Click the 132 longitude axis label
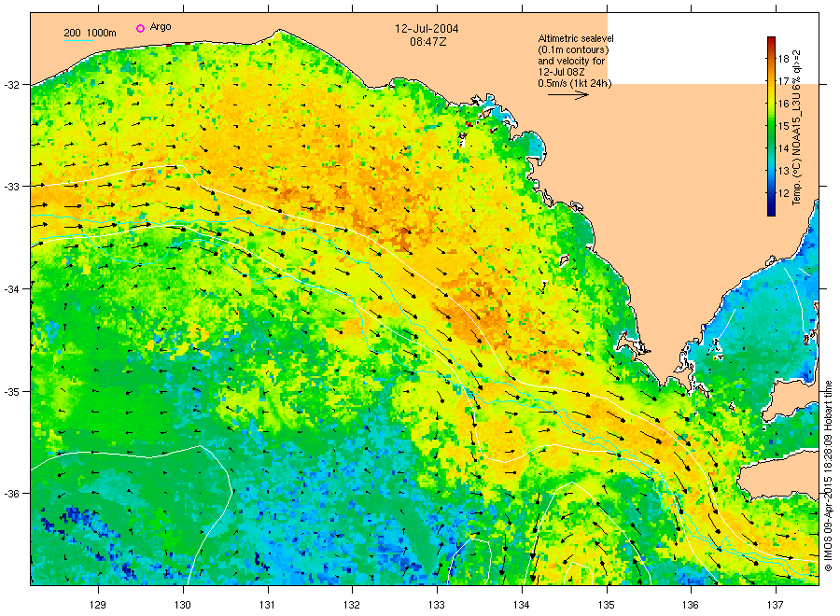 (x=352, y=606)
